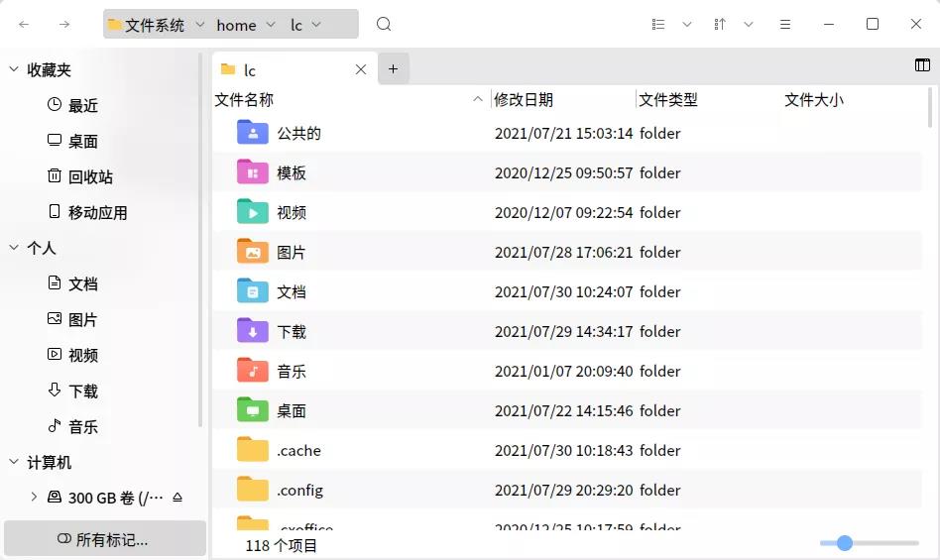Open the hamburger main menu

784,25
